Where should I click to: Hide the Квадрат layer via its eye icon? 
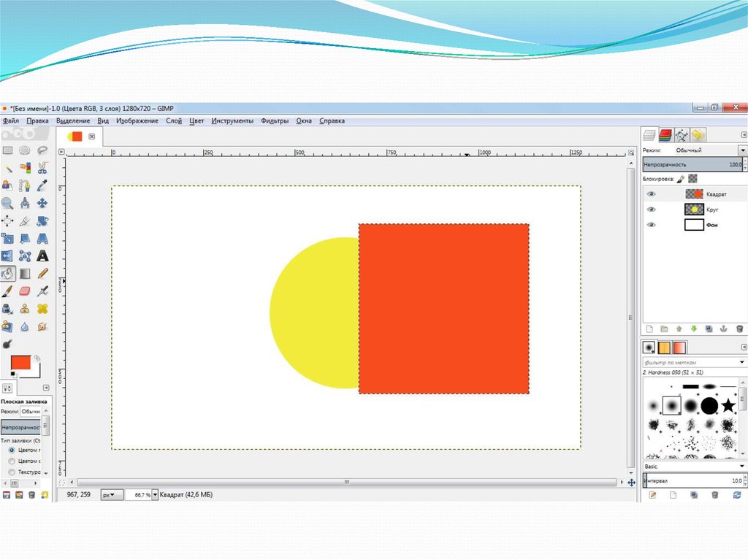[651, 194]
